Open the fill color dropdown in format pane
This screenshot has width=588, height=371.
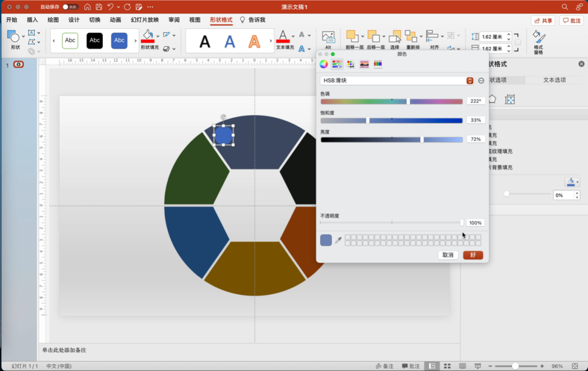click(572, 182)
